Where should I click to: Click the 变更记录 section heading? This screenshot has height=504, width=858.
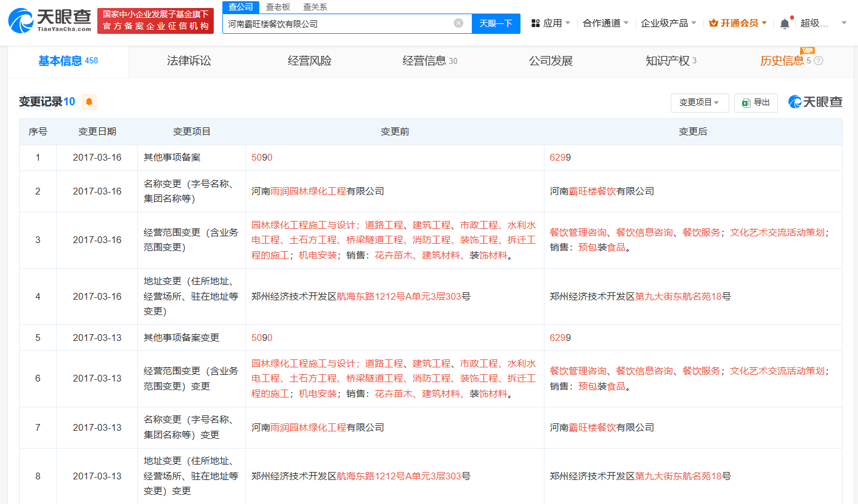(47, 102)
